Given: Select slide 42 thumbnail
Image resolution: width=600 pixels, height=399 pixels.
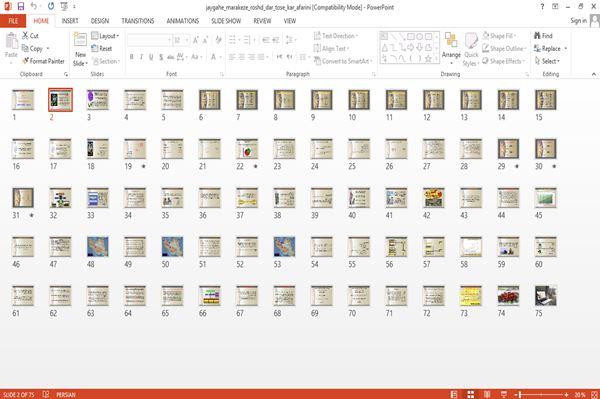Looking at the screenshot, I should 434,198.
